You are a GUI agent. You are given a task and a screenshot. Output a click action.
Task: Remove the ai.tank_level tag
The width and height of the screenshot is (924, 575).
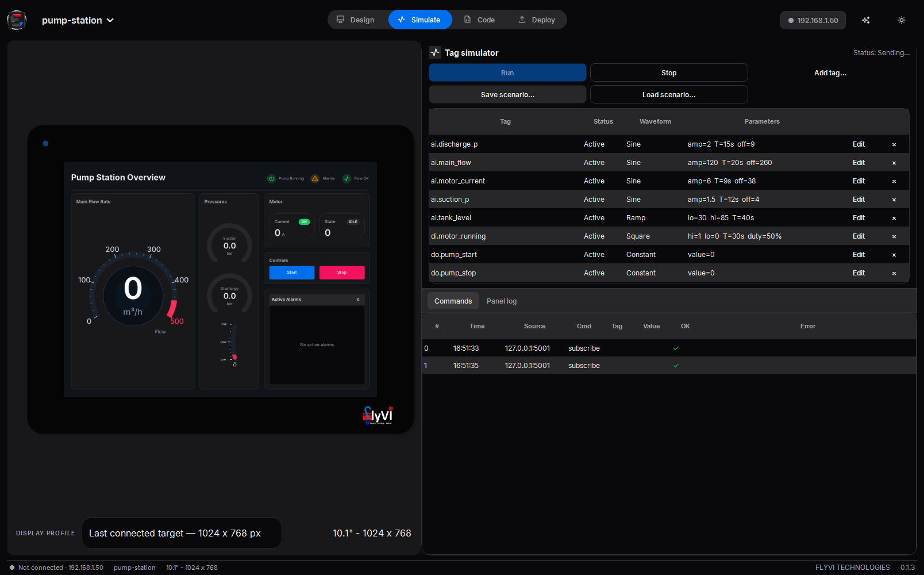(x=894, y=218)
